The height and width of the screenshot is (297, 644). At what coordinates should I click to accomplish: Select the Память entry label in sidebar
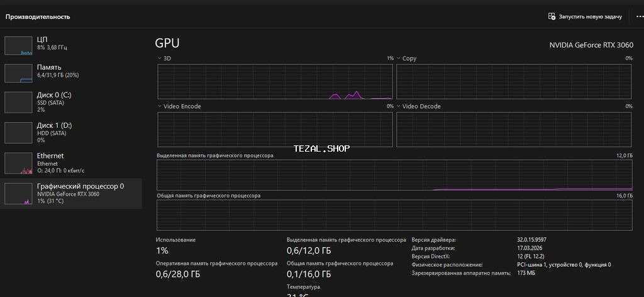tap(49, 67)
